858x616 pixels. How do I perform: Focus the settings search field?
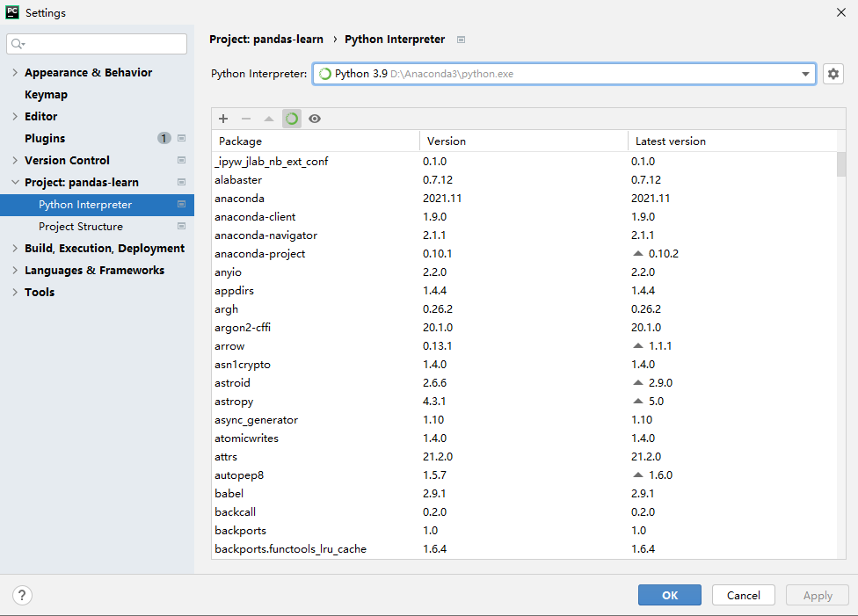tap(97, 44)
